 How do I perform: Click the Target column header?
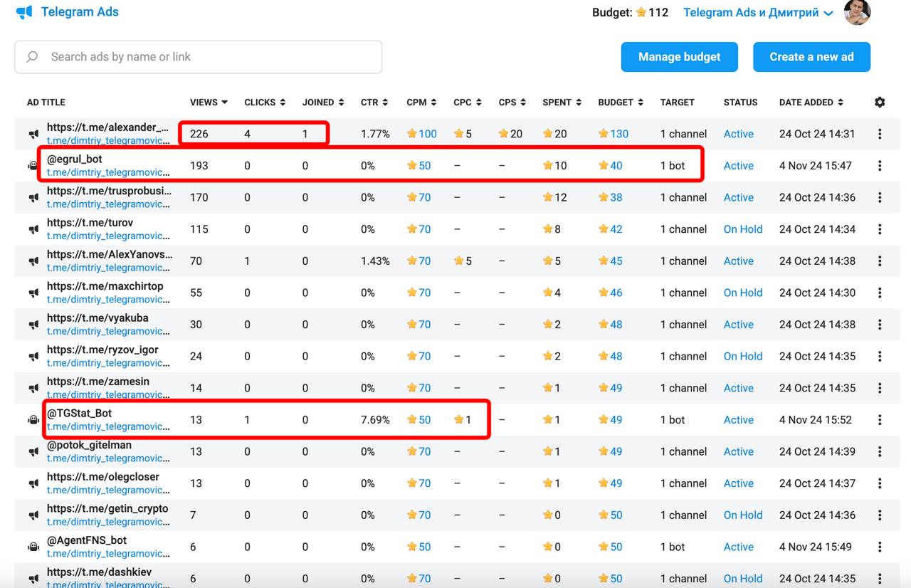[x=677, y=102]
